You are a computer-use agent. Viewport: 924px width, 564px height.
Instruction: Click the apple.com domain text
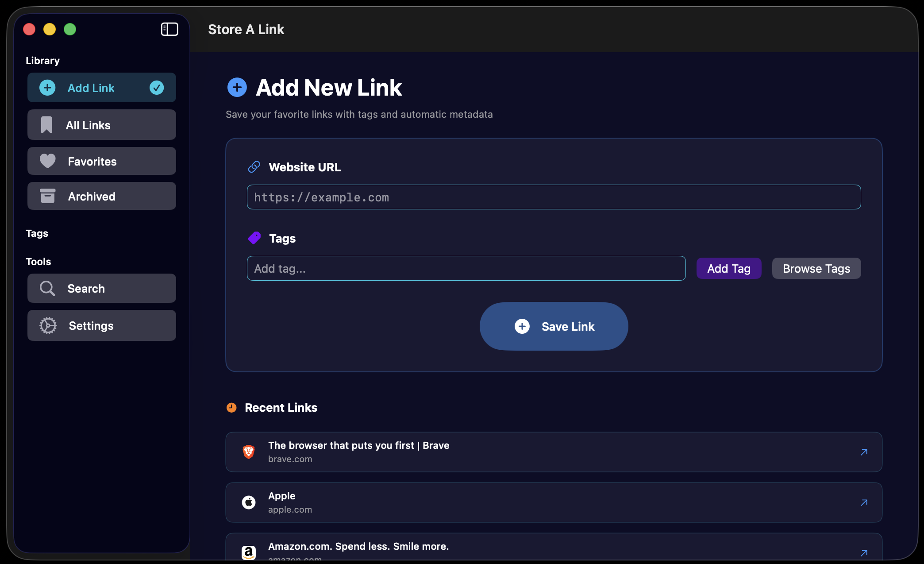[290, 510]
